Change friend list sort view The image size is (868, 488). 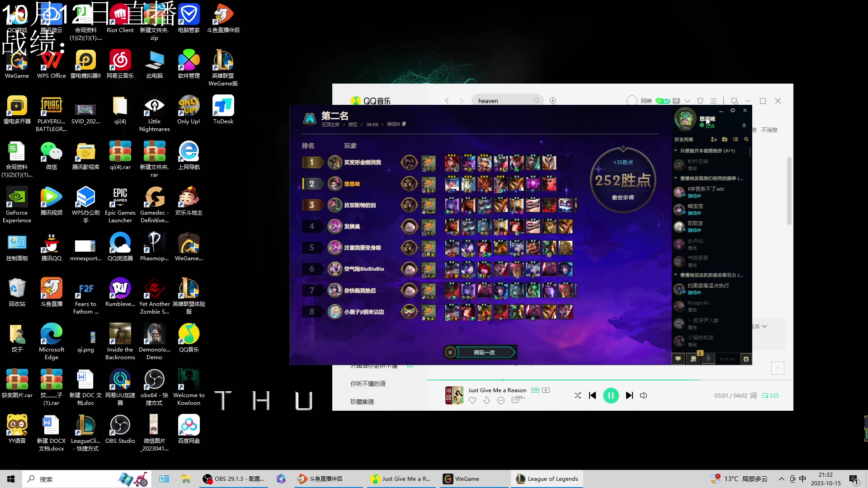tap(736, 139)
